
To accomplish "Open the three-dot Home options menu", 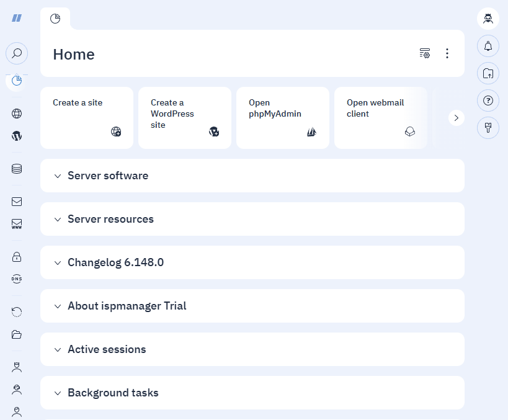I will (447, 53).
